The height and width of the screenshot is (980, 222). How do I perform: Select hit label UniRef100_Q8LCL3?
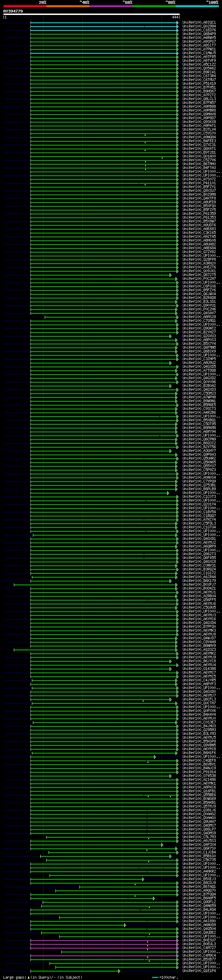click(199, 99)
